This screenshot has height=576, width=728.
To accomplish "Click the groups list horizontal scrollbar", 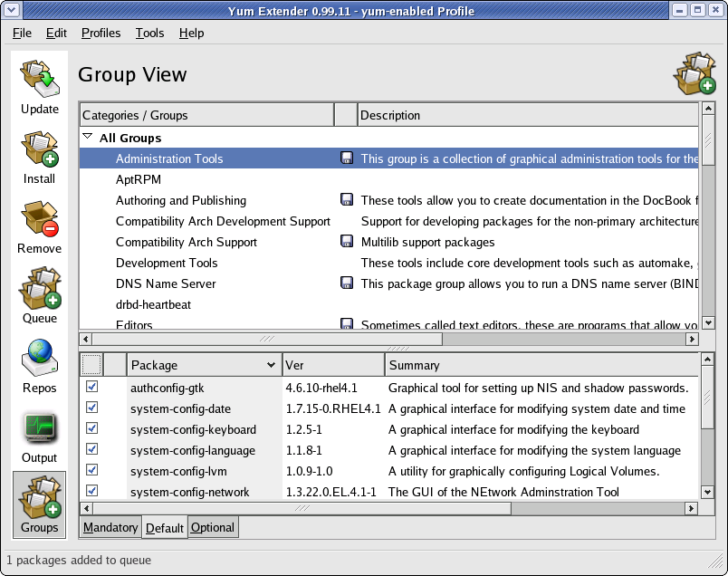I will [x=267, y=339].
